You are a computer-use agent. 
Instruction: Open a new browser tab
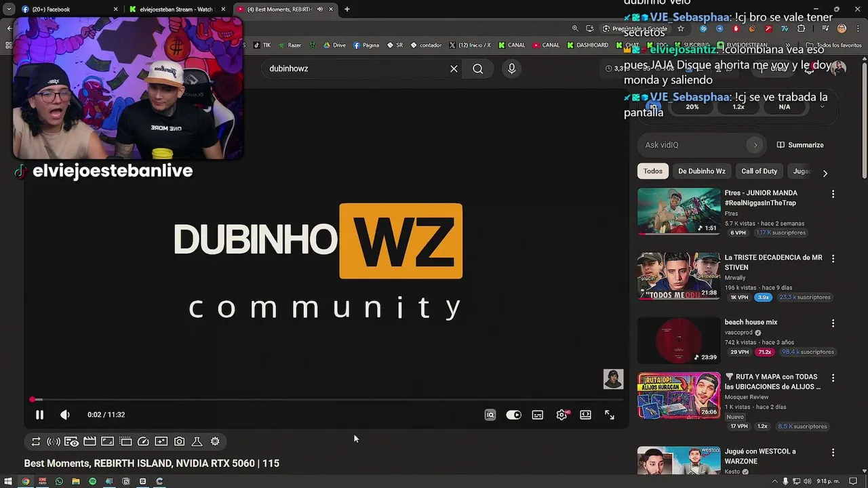pyautogui.click(x=347, y=9)
